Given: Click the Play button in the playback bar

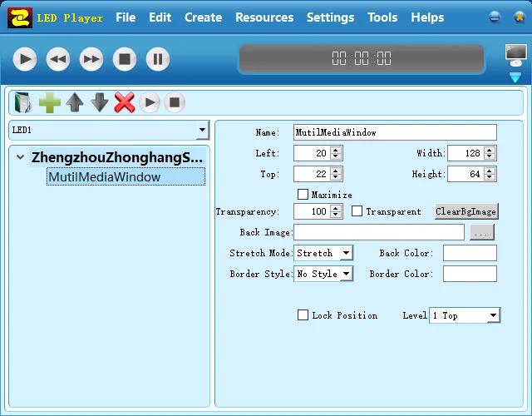Looking at the screenshot, I should (25, 59).
